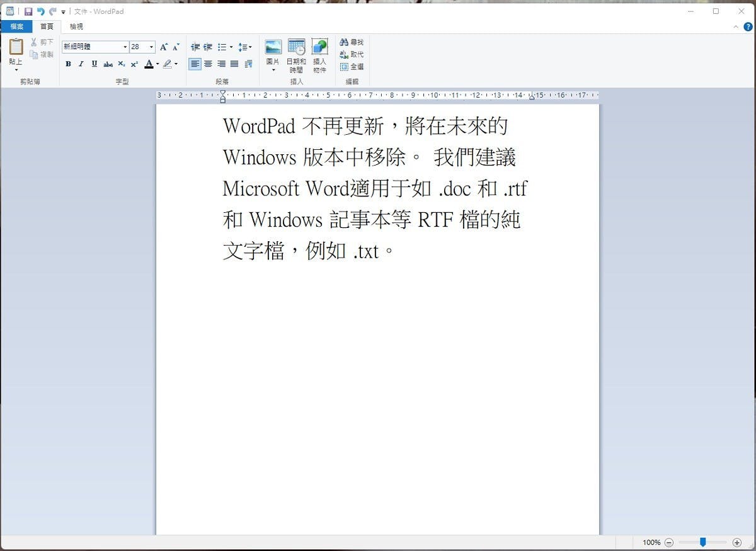This screenshot has height=551, width=756.
Task: Click the first-line indent marker on ruler
Action: point(222,93)
